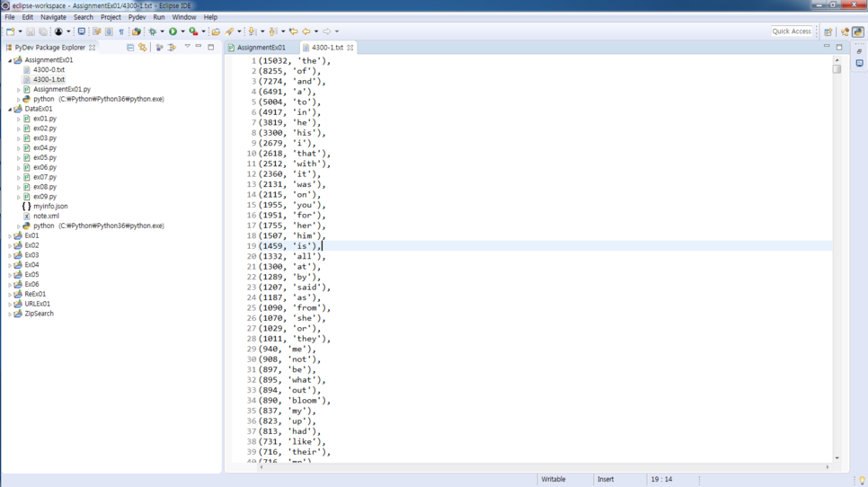Image resolution: width=868 pixels, height=487 pixels.
Task: Minimize the PyDev Package Explorer panel
Action: [x=199, y=47]
